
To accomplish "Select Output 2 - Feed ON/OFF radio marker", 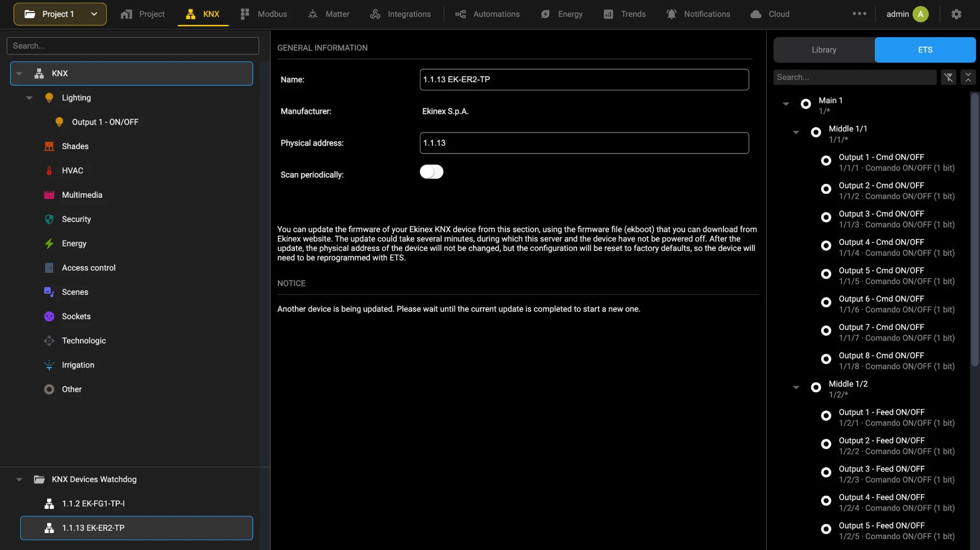I will tap(826, 444).
